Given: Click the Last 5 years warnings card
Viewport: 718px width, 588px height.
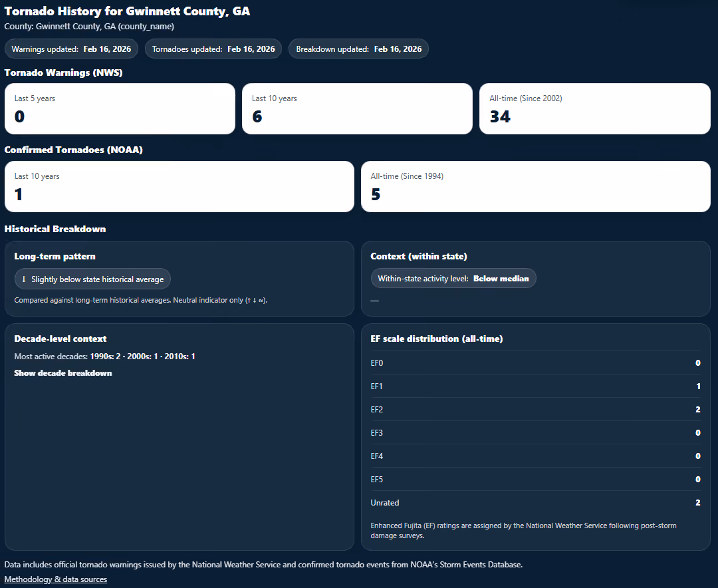Looking at the screenshot, I should [120, 108].
